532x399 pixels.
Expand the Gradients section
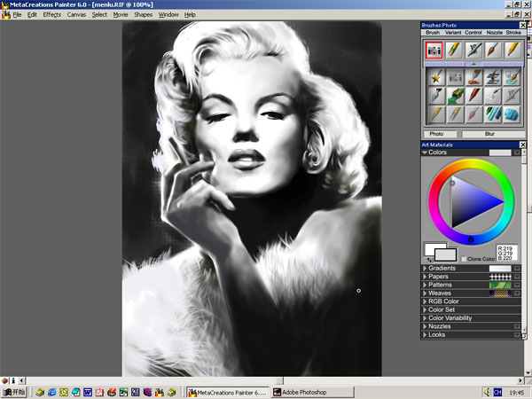click(x=425, y=269)
